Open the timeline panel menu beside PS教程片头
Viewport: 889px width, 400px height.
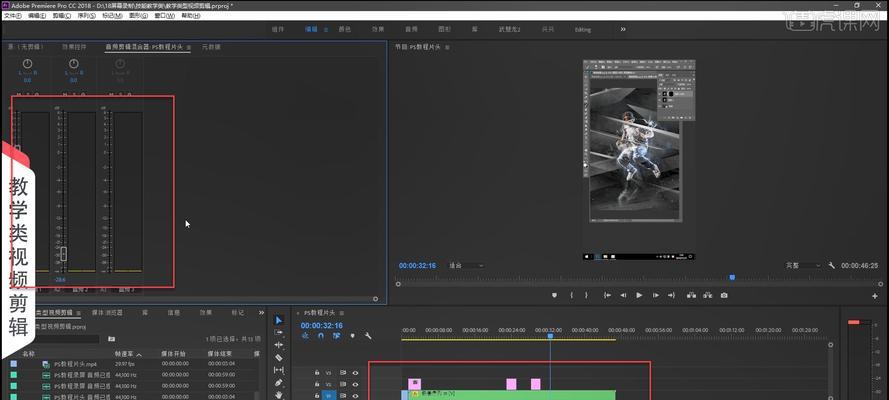(340, 312)
